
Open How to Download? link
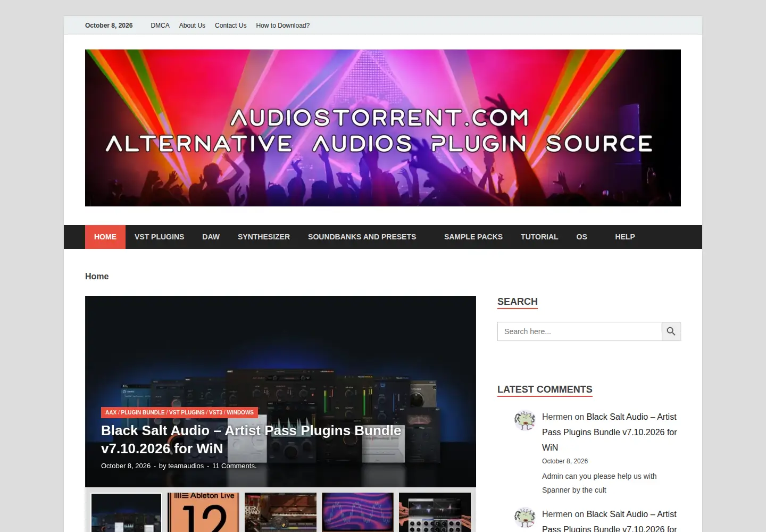(282, 26)
